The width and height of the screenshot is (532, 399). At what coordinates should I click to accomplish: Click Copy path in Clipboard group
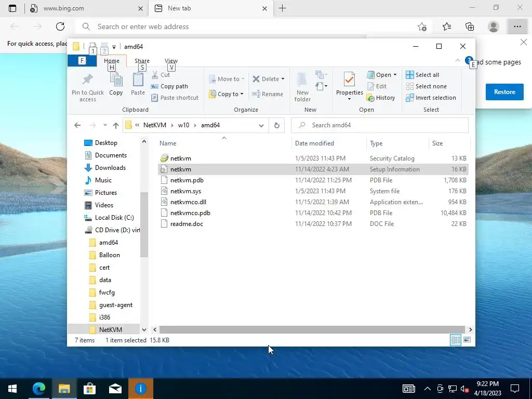pos(169,86)
